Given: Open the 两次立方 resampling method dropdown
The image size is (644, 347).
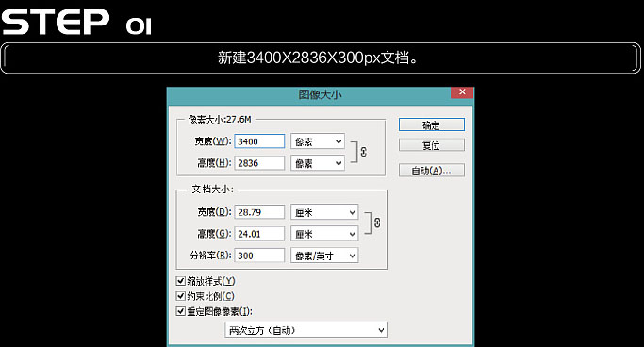Looking at the screenshot, I should (306, 330).
